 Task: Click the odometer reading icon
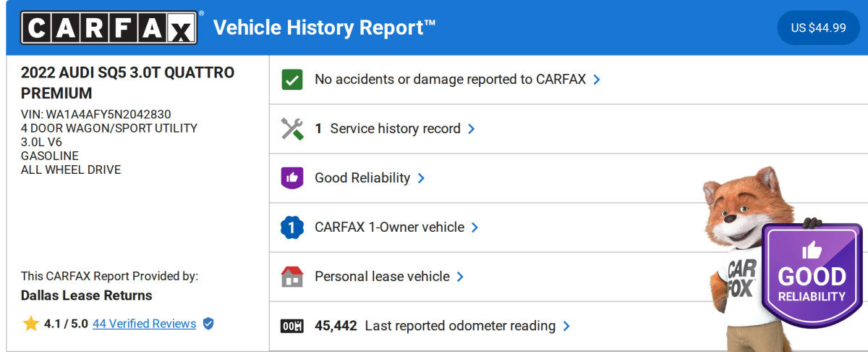point(292,326)
